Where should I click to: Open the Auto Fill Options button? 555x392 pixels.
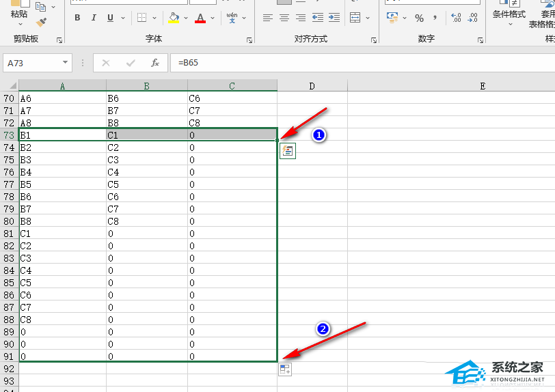coord(285,369)
